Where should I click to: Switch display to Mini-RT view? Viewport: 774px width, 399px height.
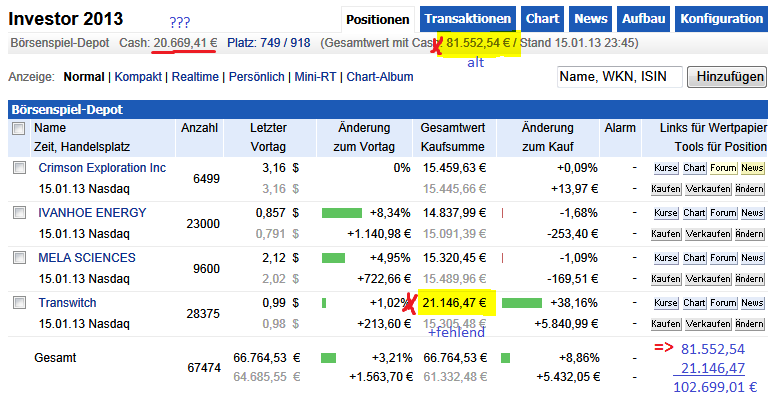pyautogui.click(x=315, y=77)
